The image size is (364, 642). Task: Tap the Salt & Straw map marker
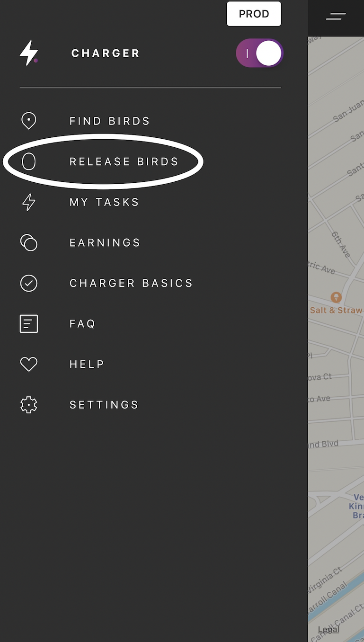coord(336,297)
